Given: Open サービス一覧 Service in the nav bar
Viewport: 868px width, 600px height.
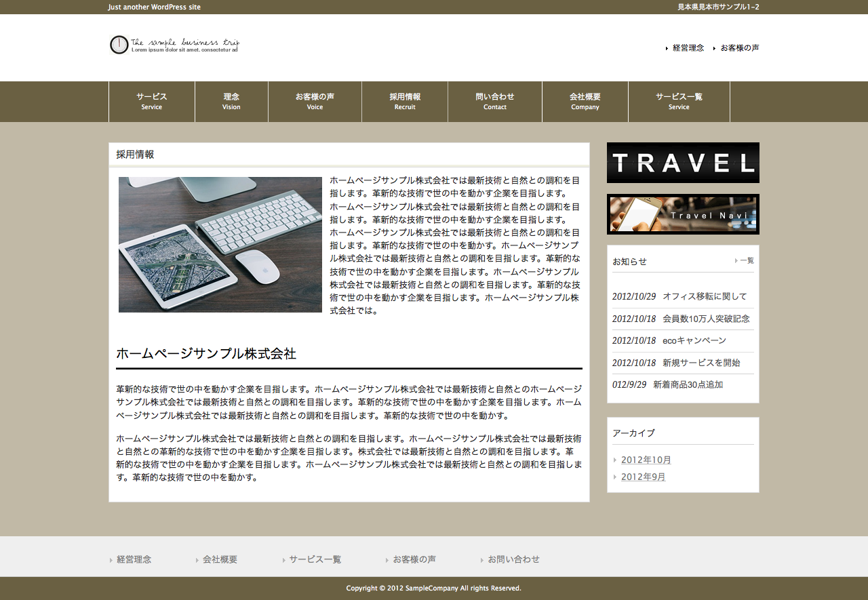Looking at the screenshot, I should [679, 102].
